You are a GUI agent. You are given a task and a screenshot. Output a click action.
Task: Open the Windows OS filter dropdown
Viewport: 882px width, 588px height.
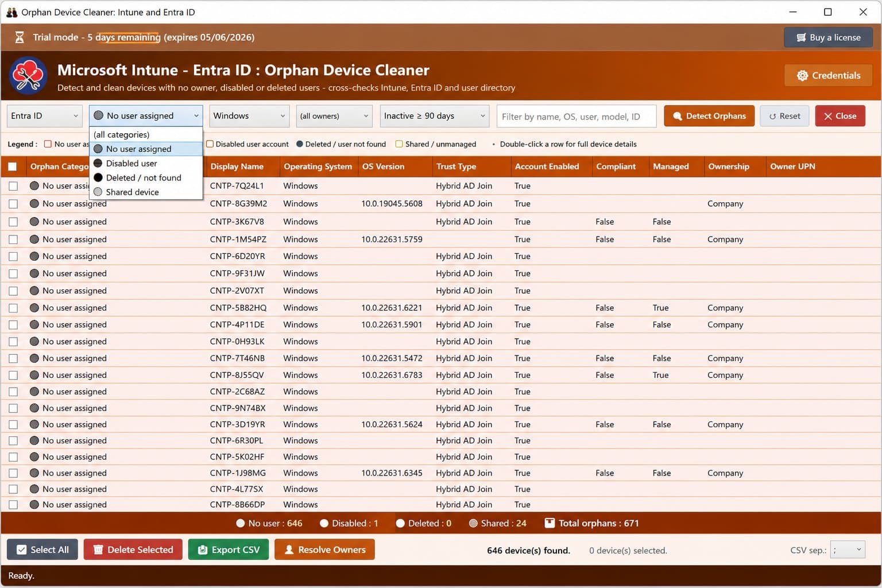tap(249, 116)
